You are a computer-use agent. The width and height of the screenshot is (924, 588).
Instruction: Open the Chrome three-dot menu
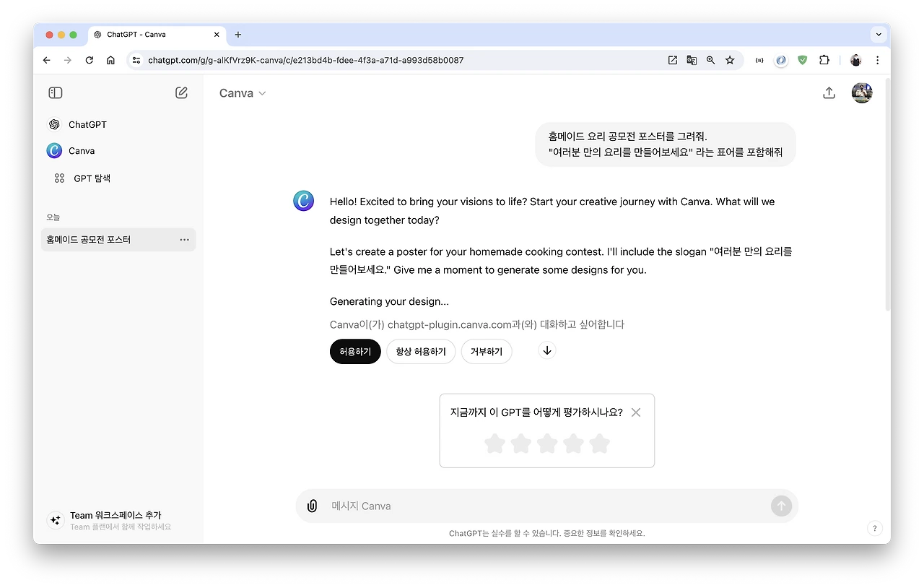point(878,60)
